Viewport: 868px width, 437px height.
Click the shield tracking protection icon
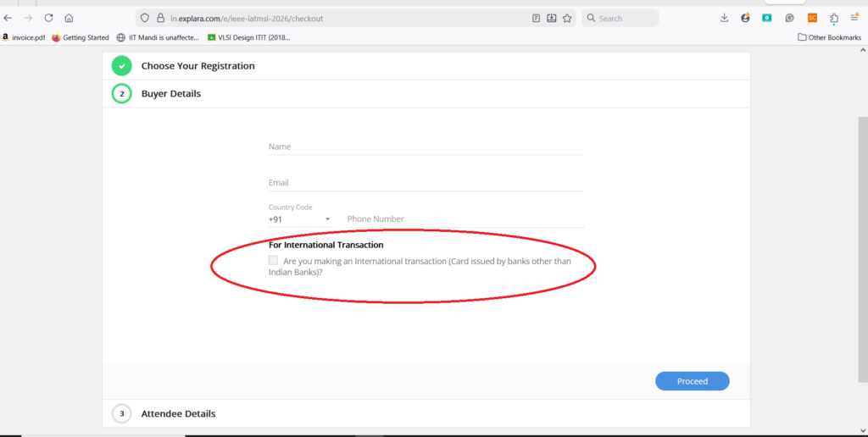[145, 18]
